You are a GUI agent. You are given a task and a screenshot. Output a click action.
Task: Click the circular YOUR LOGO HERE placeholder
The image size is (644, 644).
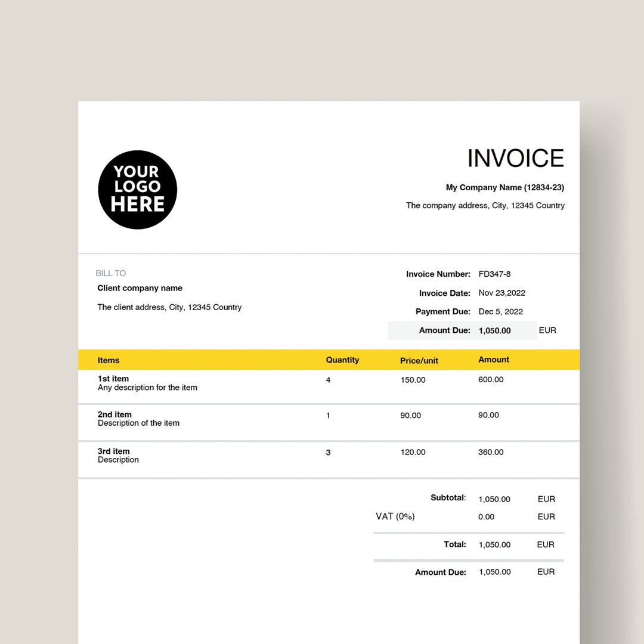[137, 190]
